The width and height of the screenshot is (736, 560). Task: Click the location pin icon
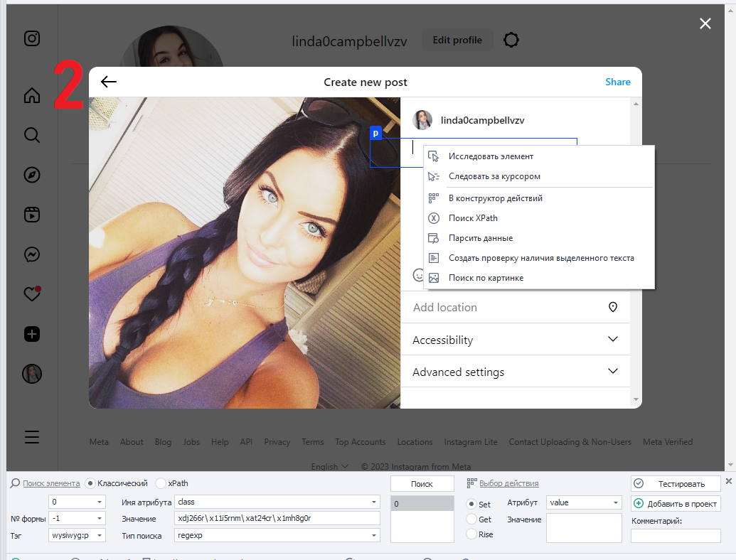612,307
